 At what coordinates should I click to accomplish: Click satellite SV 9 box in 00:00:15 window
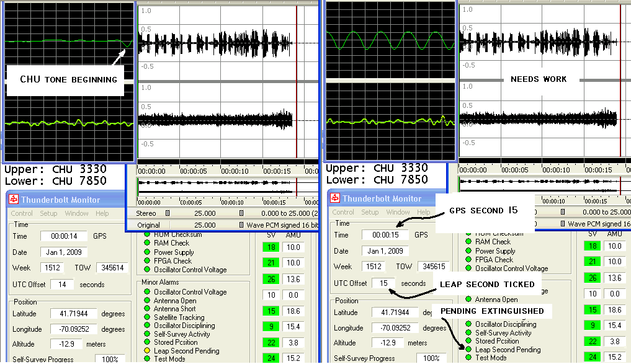point(593,325)
